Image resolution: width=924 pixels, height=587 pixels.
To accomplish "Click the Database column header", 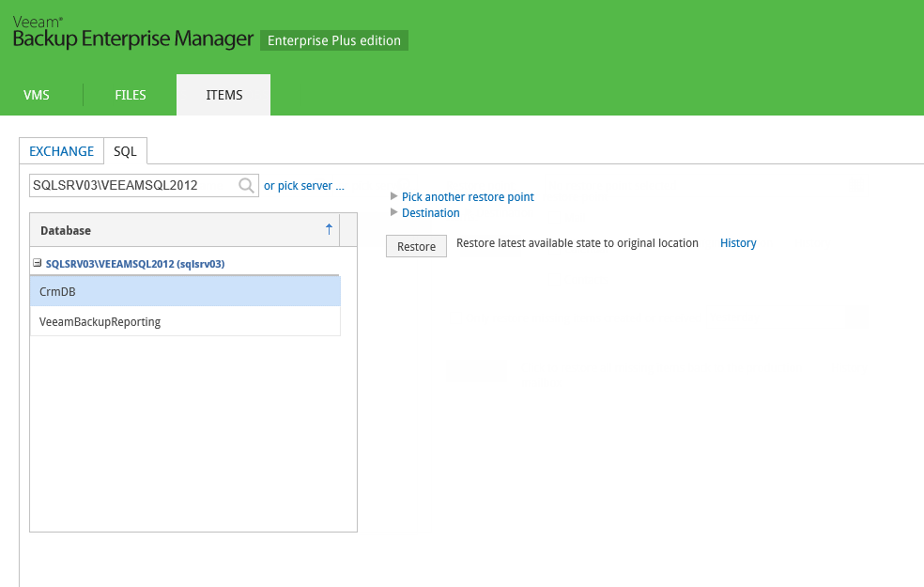I will (x=184, y=230).
